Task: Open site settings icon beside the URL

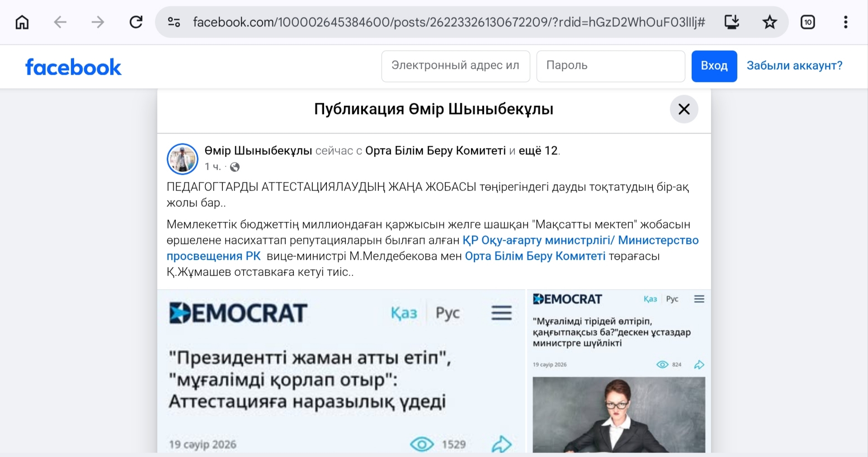Action: click(174, 22)
